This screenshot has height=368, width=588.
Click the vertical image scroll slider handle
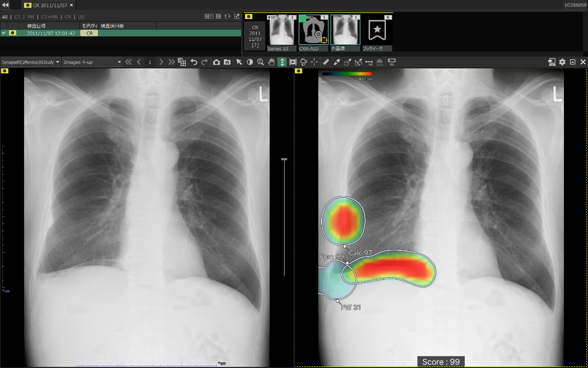point(284,160)
